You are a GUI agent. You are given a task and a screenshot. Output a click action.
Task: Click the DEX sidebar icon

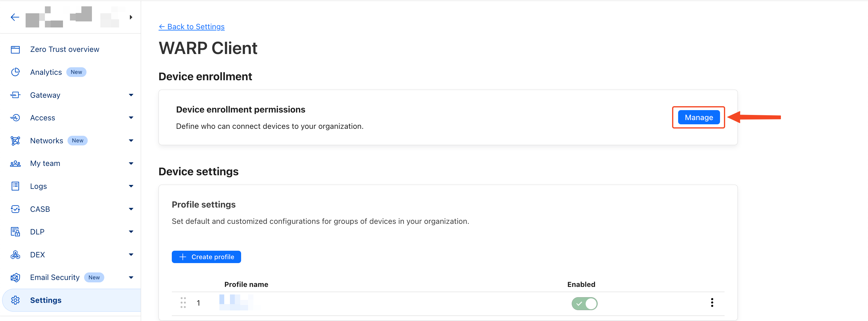tap(15, 255)
